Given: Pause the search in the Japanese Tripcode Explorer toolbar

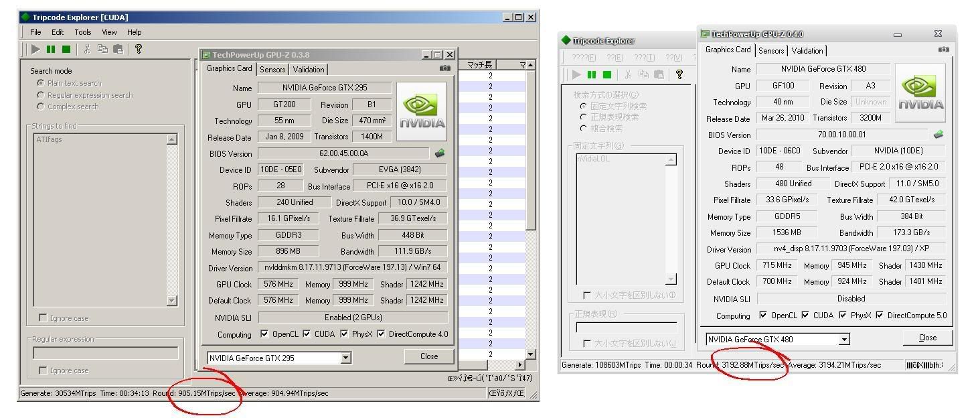Looking at the screenshot, I should tap(592, 74).
